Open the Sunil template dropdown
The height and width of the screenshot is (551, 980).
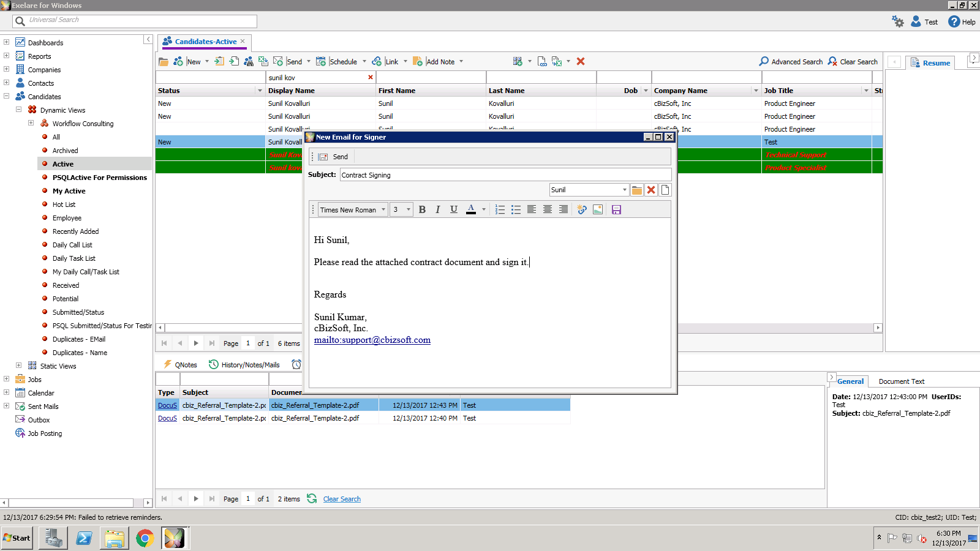click(625, 190)
